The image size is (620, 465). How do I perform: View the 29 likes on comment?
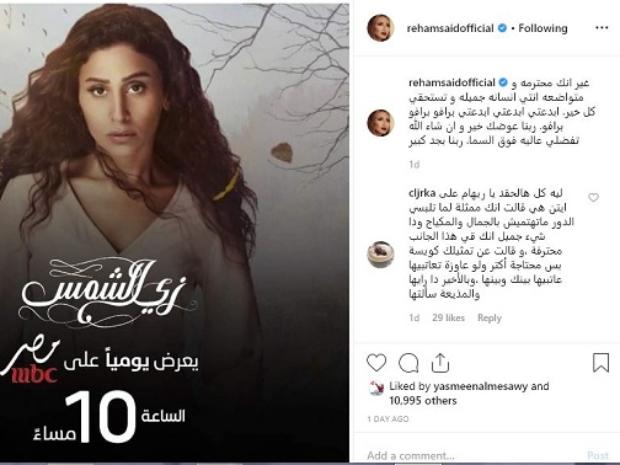click(x=448, y=318)
